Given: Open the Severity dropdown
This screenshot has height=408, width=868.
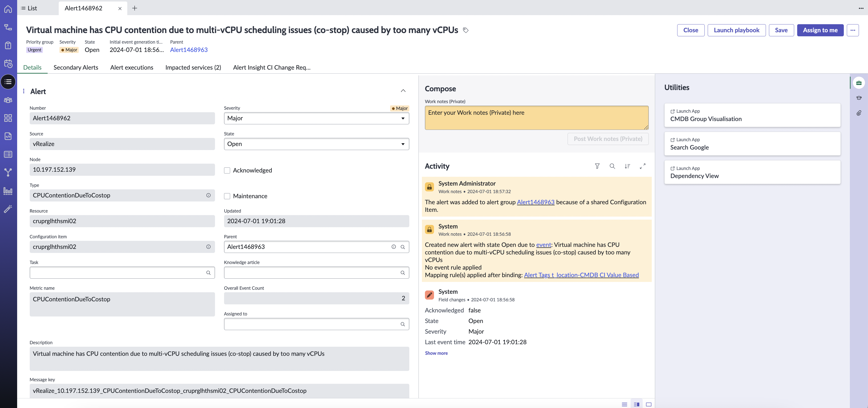Looking at the screenshot, I should [316, 118].
